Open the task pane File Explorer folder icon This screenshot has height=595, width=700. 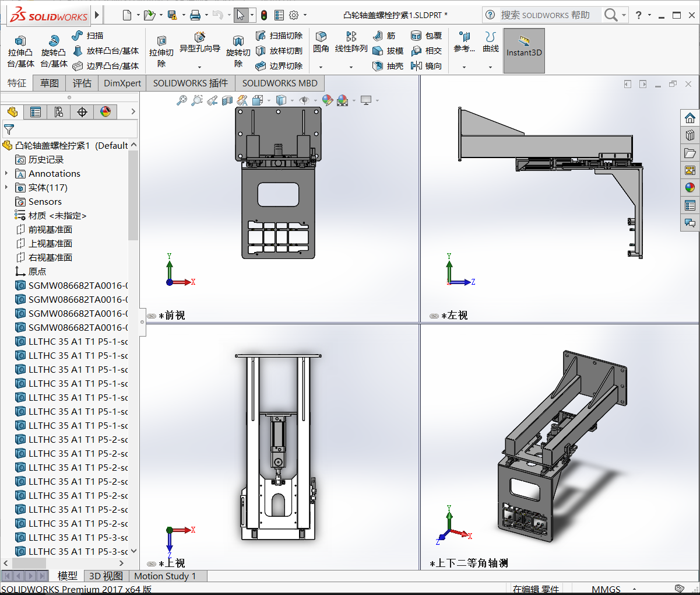click(x=690, y=153)
